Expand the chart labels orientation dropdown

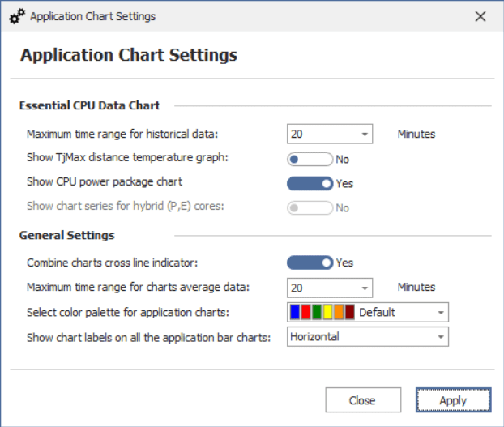click(x=440, y=336)
